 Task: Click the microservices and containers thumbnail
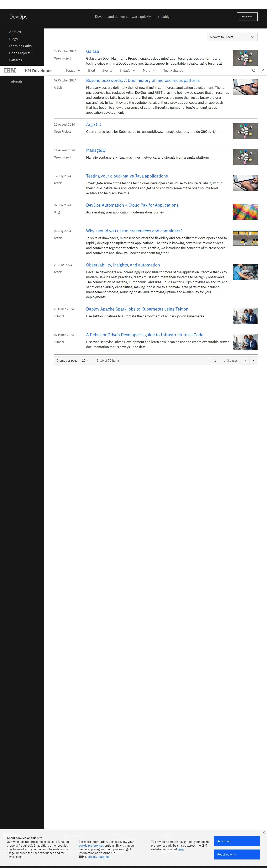(x=245, y=238)
